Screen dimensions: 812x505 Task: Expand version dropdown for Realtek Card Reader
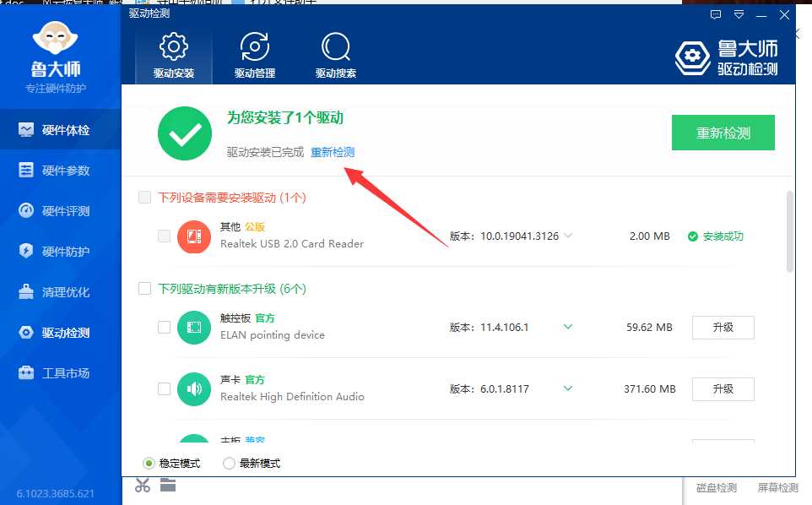[568, 236]
